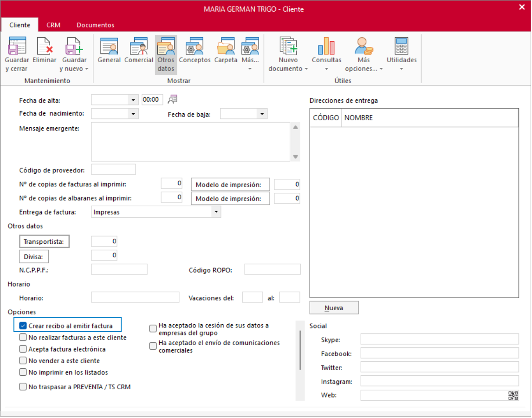The image size is (532, 418).
Task: Click the Más... ribbon icon
Action: [x=250, y=46]
